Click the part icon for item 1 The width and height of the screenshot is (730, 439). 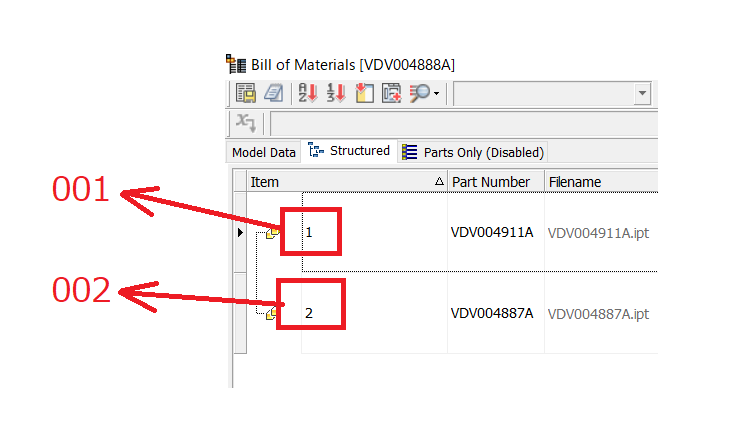pos(272,232)
